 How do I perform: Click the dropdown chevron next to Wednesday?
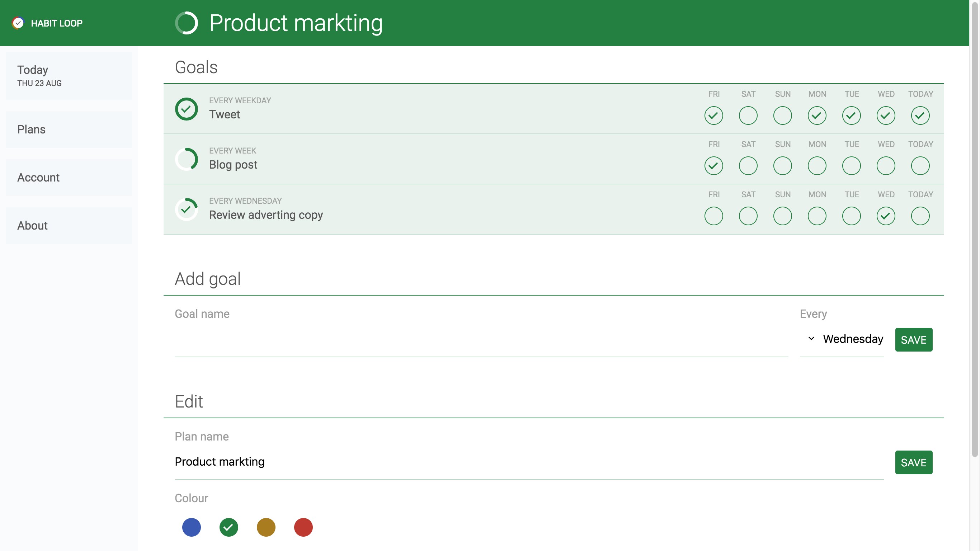[x=811, y=339]
